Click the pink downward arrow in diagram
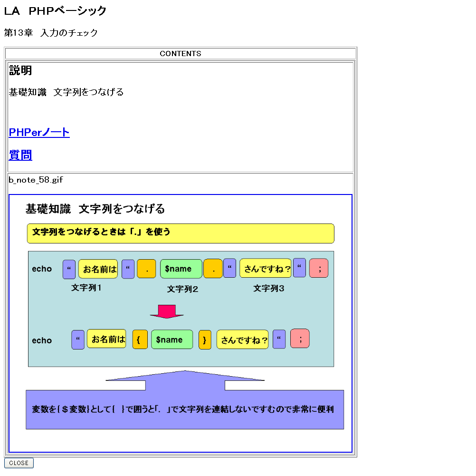The height and width of the screenshot is (476, 476). (x=167, y=311)
